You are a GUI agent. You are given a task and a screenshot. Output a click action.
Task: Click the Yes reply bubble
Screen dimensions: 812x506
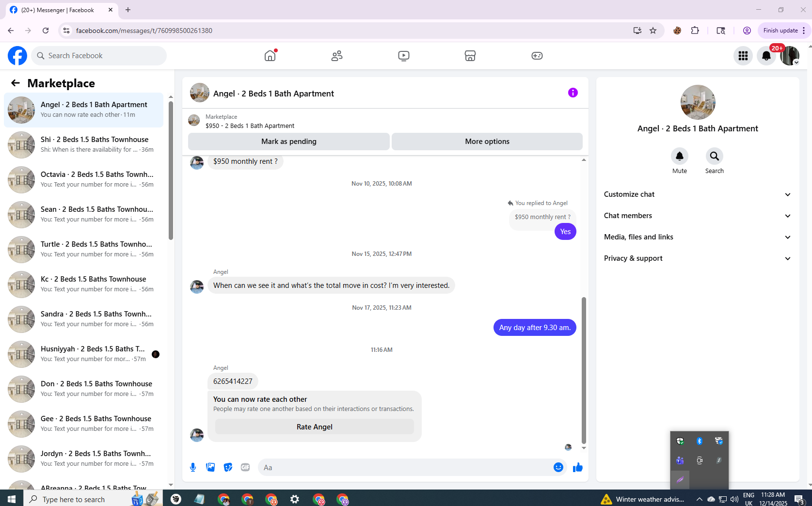(x=565, y=232)
